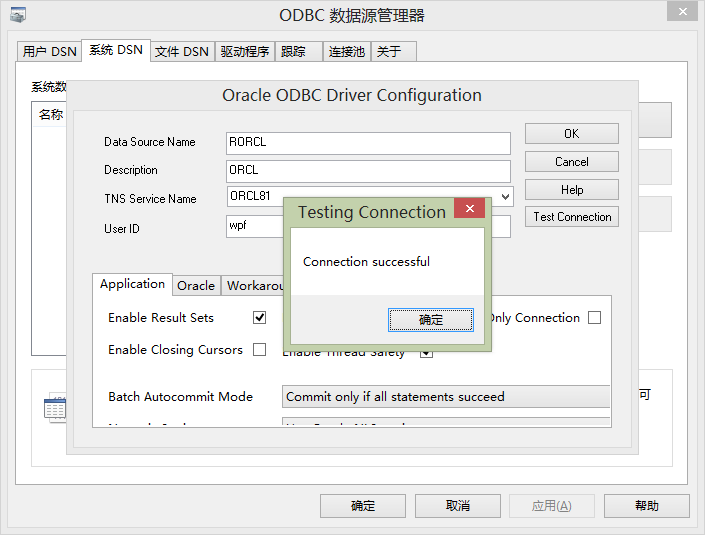Click the 应用(A) button
The height and width of the screenshot is (535, 705).
click(x=552, y=506)
